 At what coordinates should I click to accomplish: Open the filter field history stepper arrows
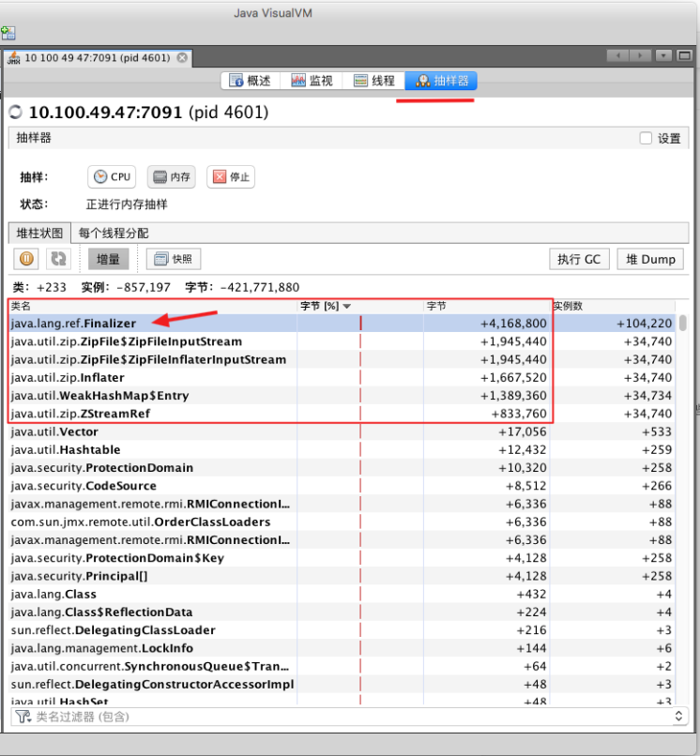[678, 716]
